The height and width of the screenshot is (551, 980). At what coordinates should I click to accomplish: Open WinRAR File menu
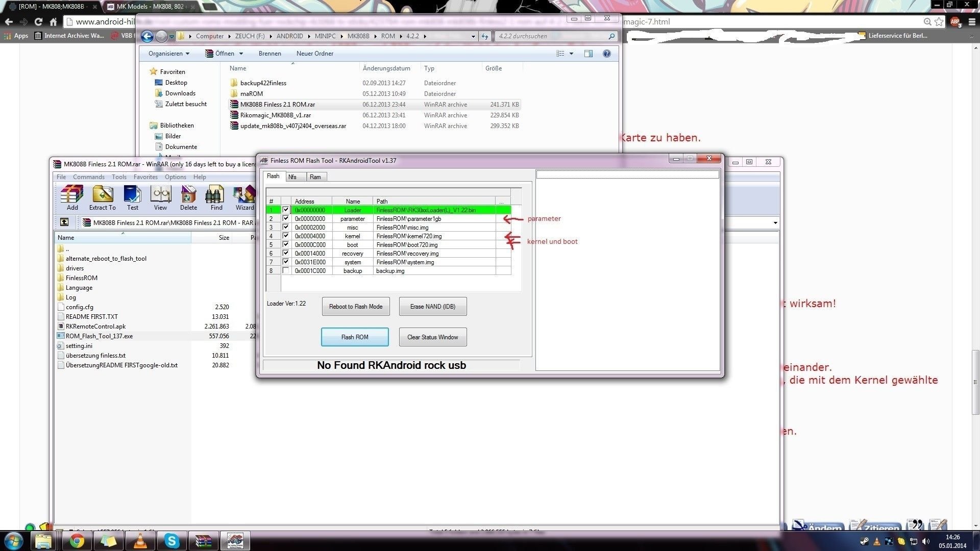61,177
